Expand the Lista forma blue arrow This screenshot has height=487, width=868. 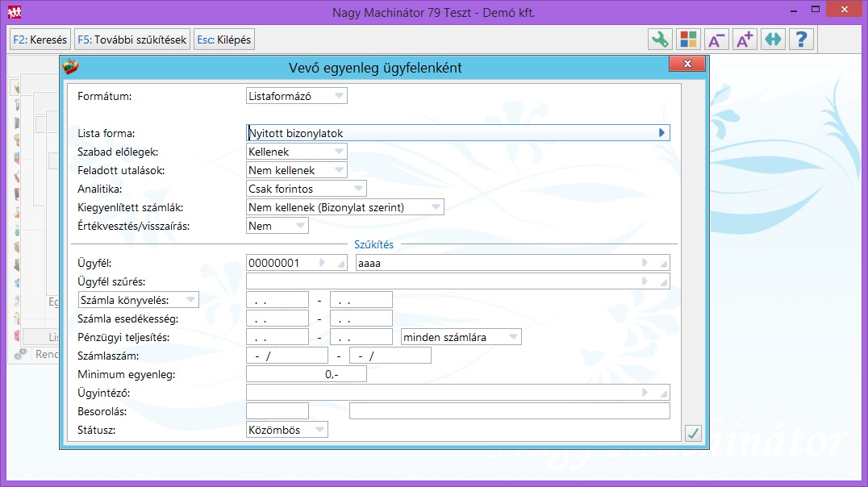pos(661,133)
